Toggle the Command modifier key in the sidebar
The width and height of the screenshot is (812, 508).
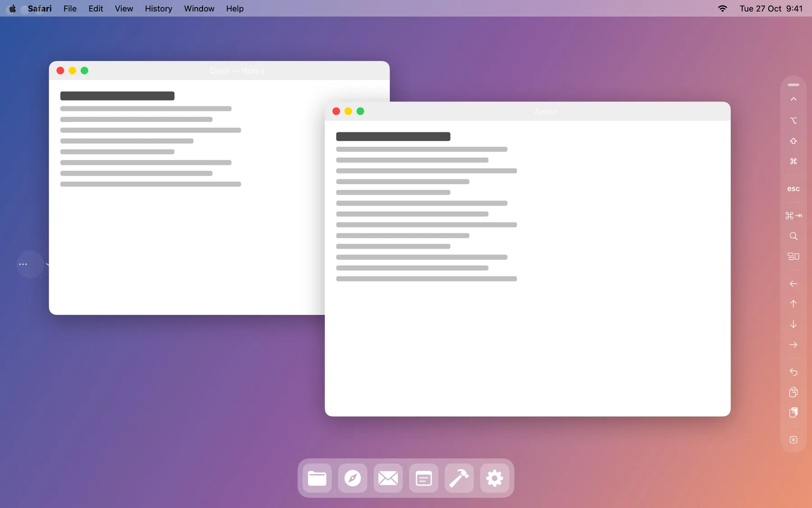pyautogui.click(x=794, y=161)
